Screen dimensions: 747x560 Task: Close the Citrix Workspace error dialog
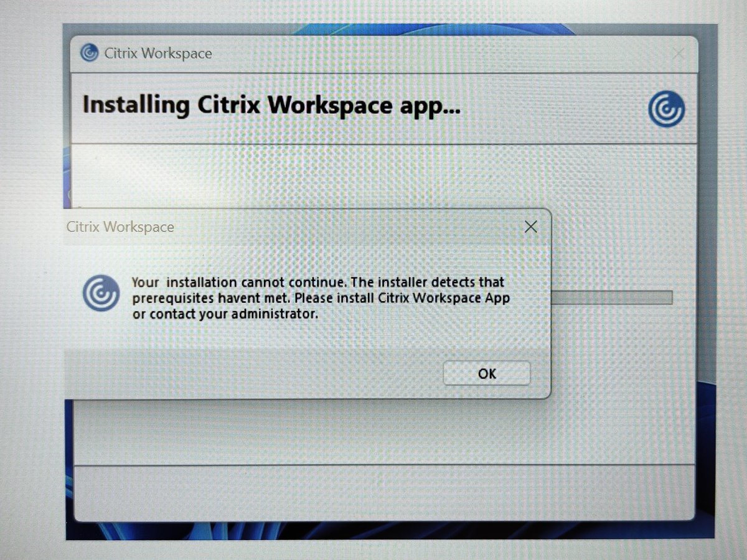(530, 227)
